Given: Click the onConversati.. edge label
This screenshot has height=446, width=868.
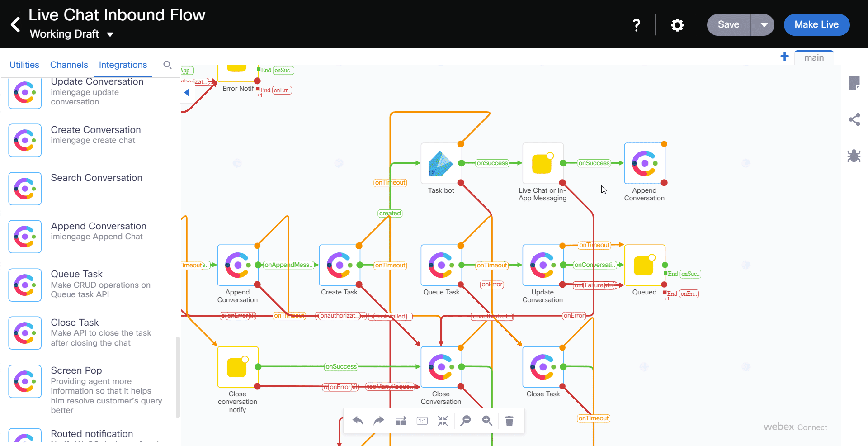Looking at the screenshot, I should coord(594,265).
